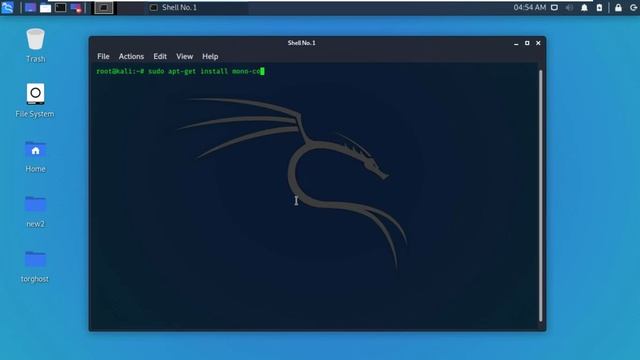Click the volume speaker tray icon
Image resolution: width=640 pixels, height=360 pixels.
click(569, 7)
